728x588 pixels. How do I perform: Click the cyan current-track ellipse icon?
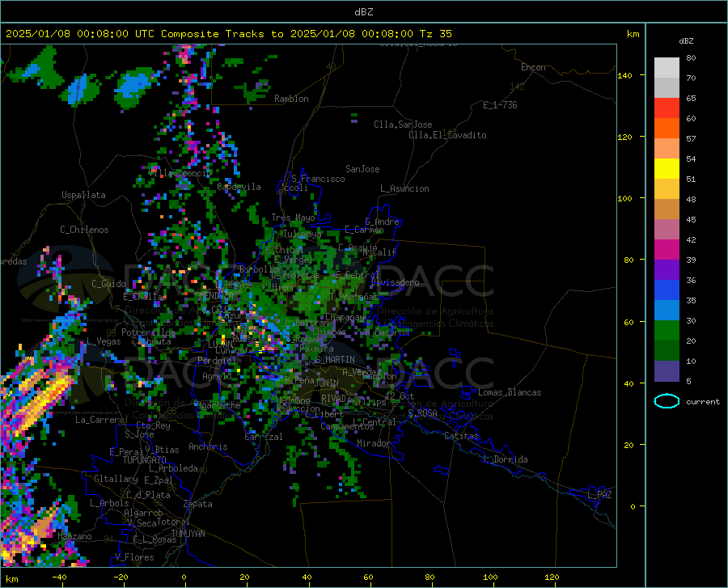667,401
